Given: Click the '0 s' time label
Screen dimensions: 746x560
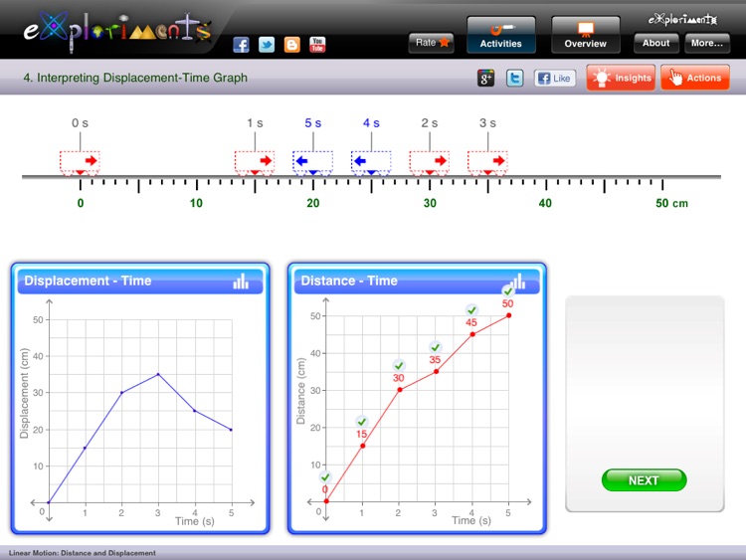Looking at the screenshot, I should tap(80, 123).
